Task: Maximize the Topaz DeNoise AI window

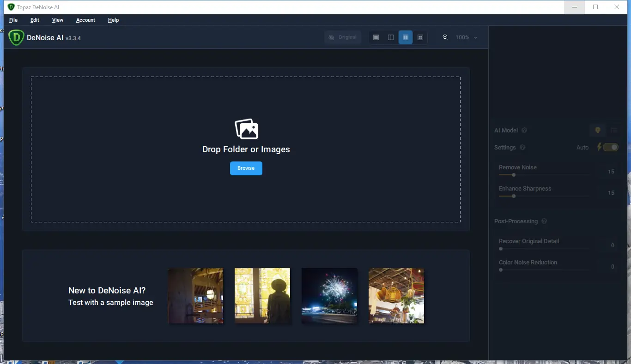Action: [595, 7]
